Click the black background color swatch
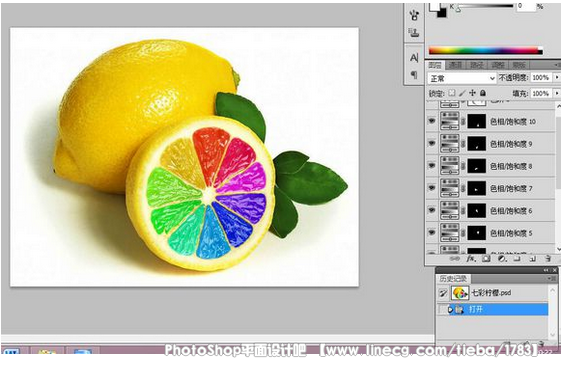This screenshot has width=588, height=367. click(441, 12)
